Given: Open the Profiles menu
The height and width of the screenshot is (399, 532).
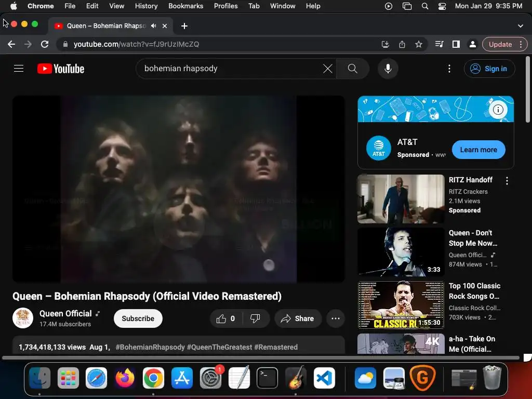Looking at the screenshot, I should (x=225, y=6).
